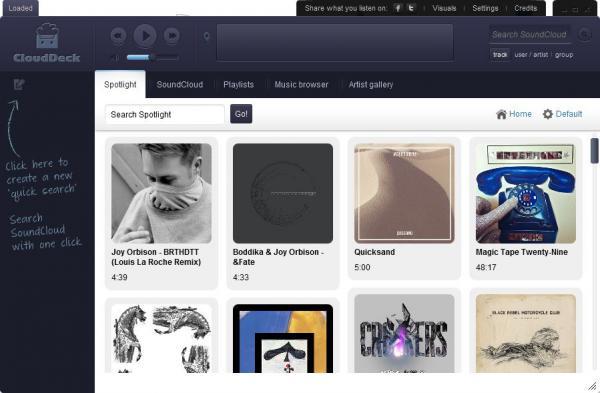The image size is (600, 393).
Task: Click the Search SoundCloud input field
Action: 530,34
